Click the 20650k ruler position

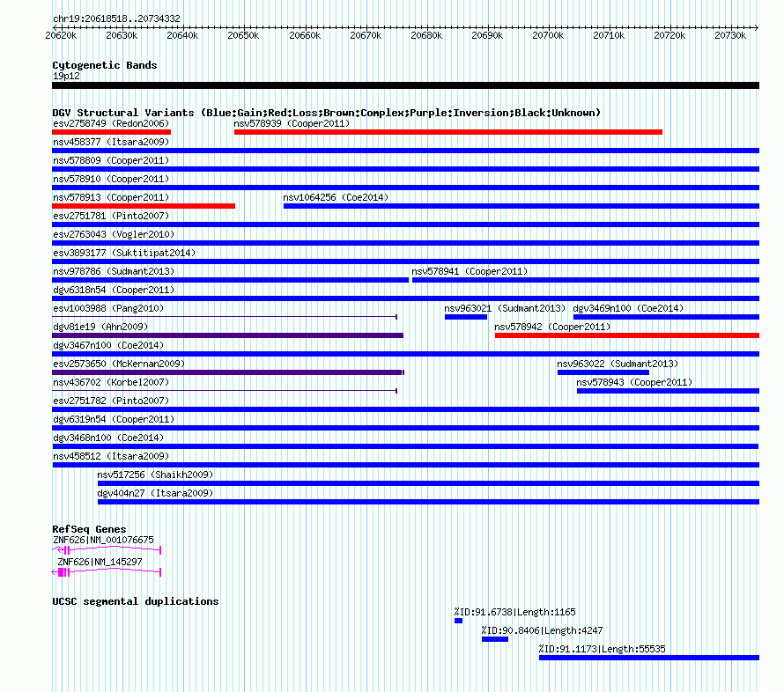[x=243, y=35]
